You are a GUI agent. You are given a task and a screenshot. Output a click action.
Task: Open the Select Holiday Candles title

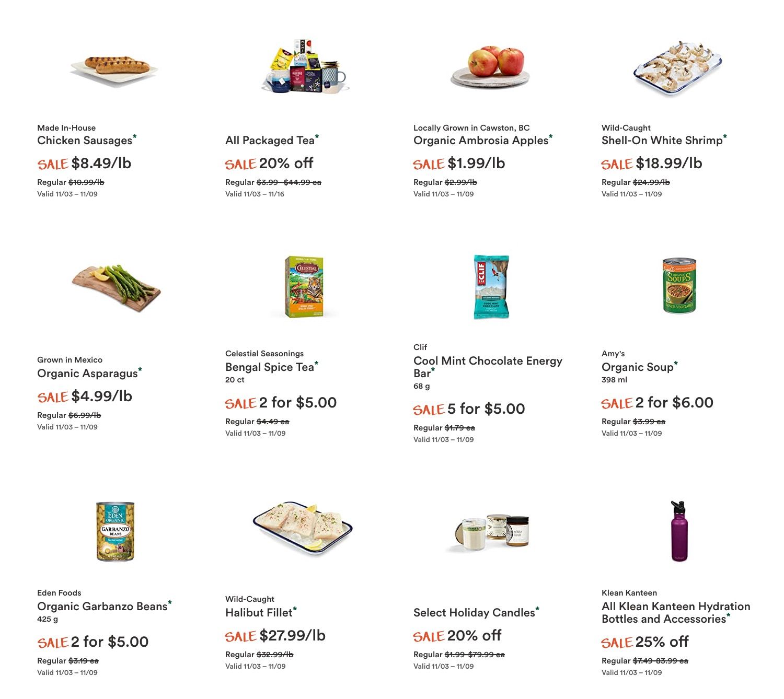(474, 613)
